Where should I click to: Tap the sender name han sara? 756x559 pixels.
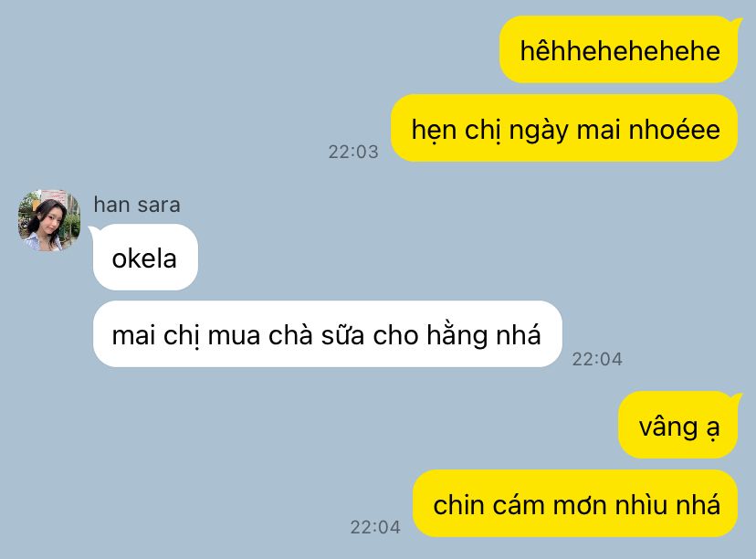pos(137,205)
